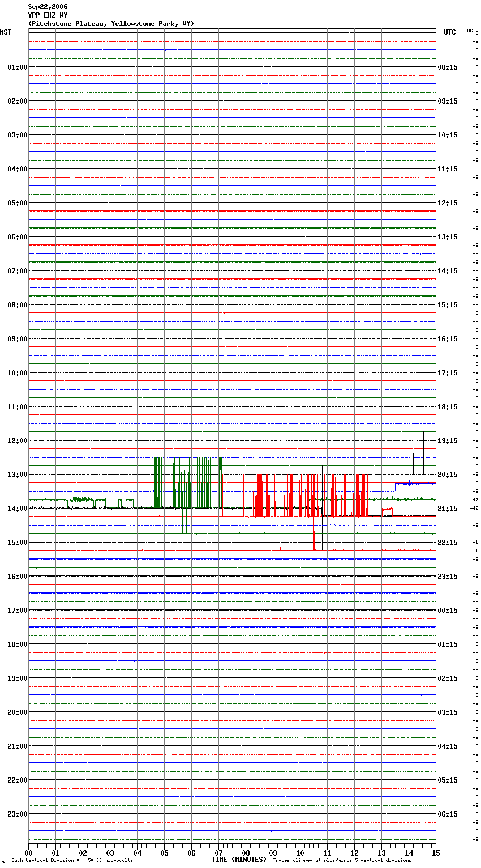The image size is (481, 868).
Task: Click the UTC time label "09:15"
Action: 448,101
